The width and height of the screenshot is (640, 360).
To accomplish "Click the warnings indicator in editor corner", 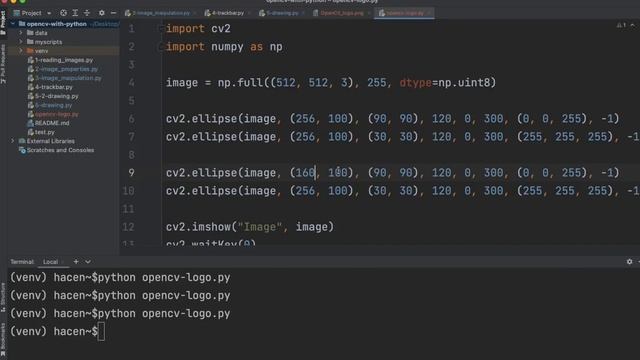I will coord(621,25).
